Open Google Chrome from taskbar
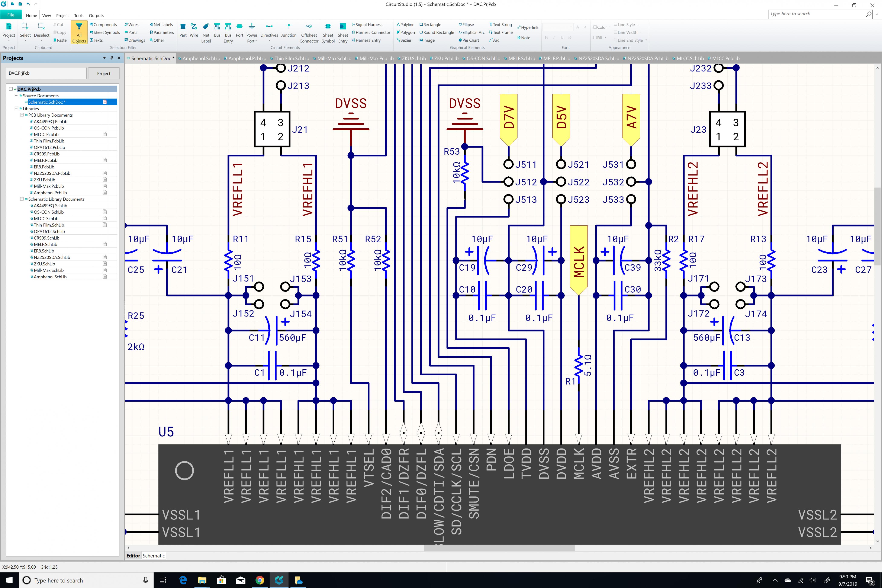The image size is (882, 588). [260, 580]
